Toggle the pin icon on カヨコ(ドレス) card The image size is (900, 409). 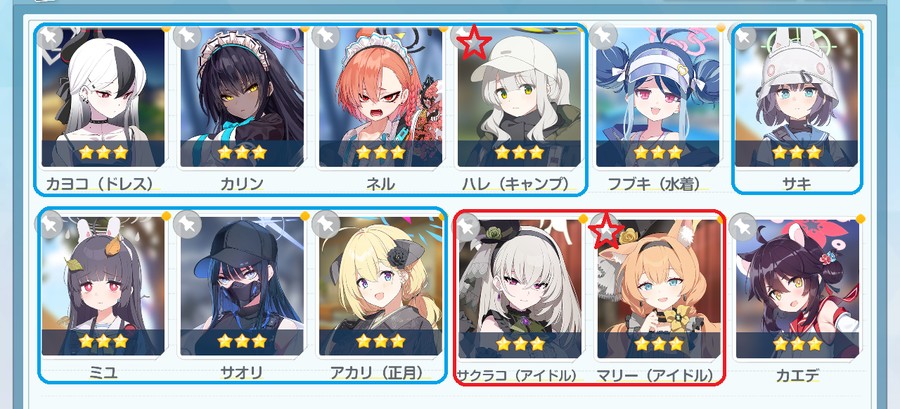50,37
